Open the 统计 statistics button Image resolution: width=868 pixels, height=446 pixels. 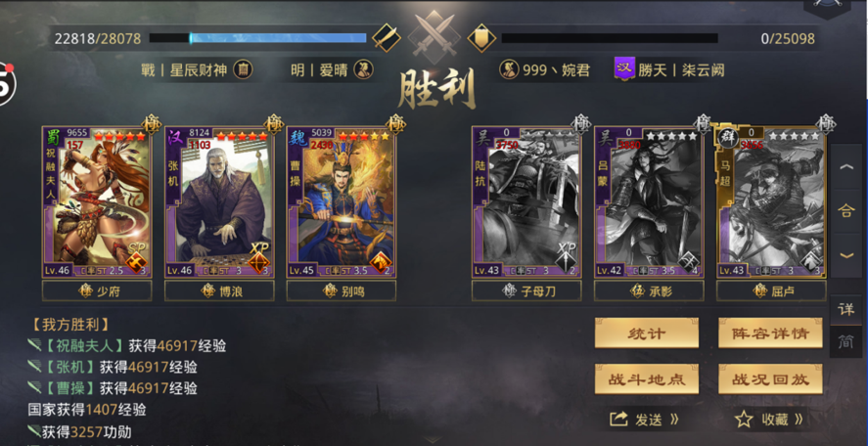(x=647, y=334)
